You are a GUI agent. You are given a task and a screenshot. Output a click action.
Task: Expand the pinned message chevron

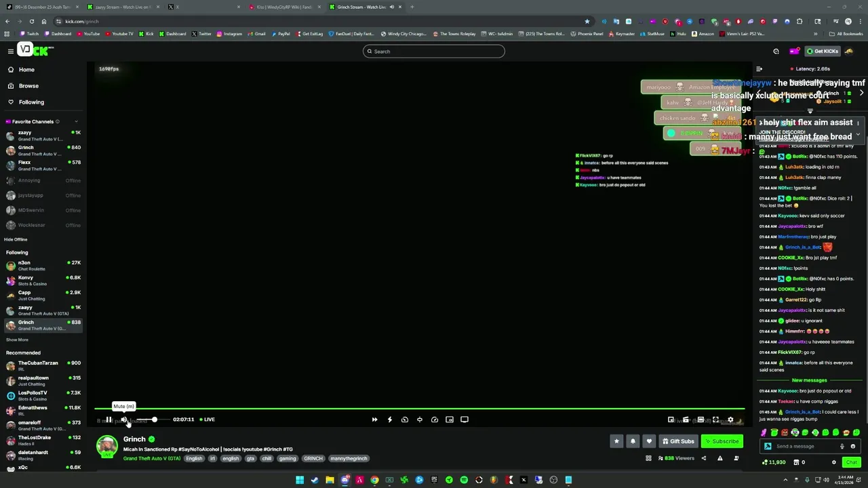(858, 134)
